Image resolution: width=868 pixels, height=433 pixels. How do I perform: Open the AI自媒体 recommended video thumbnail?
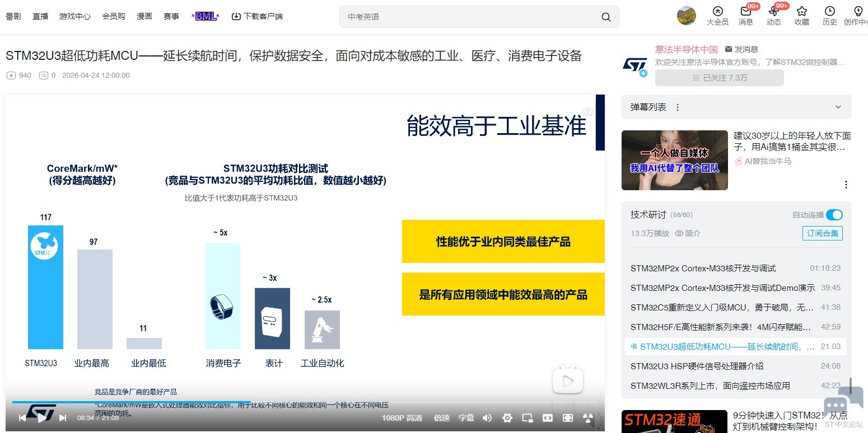coord(675,160)
